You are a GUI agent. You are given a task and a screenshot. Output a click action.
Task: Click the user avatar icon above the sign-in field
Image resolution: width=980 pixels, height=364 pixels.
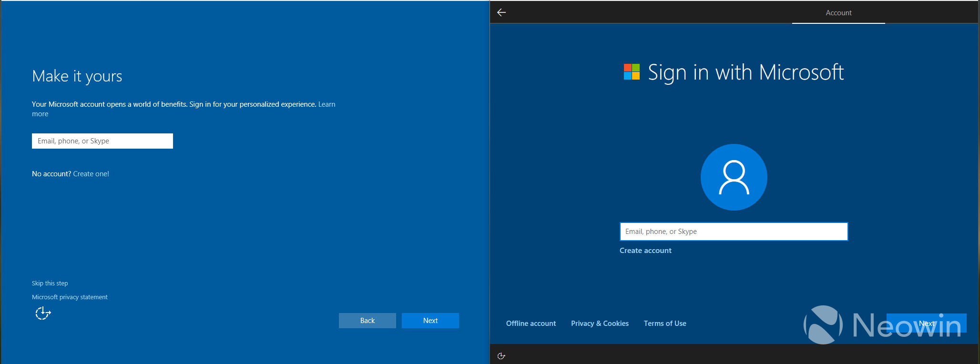[734, 177]
